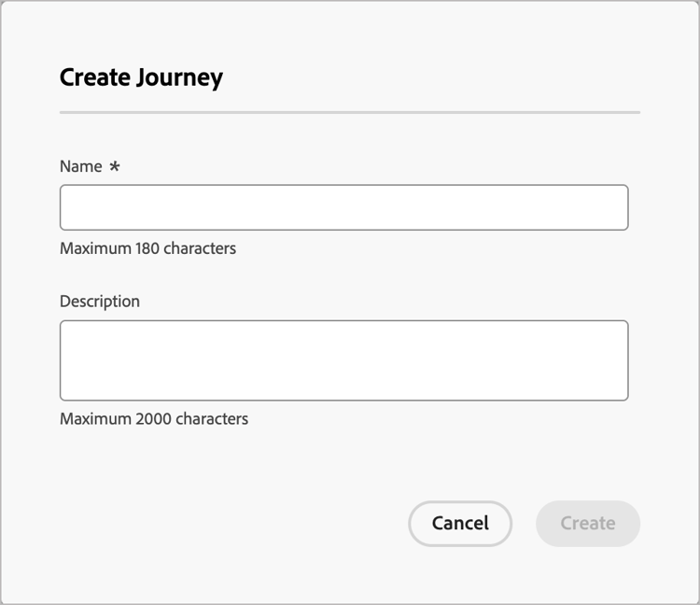Click the Create button
700x605 pixels.
pos(587,524)
